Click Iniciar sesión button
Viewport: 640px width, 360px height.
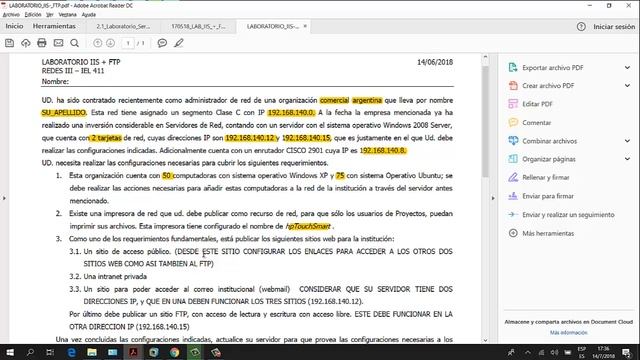614,27
